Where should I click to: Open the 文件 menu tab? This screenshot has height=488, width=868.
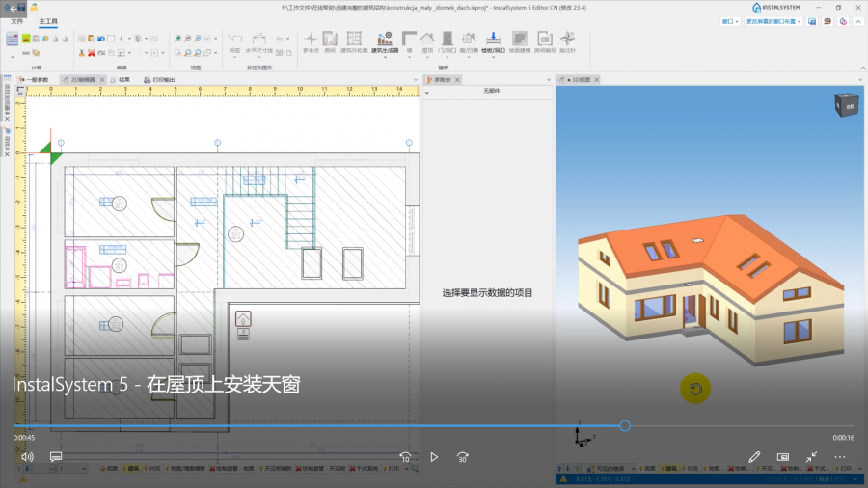tap(17, 20)
